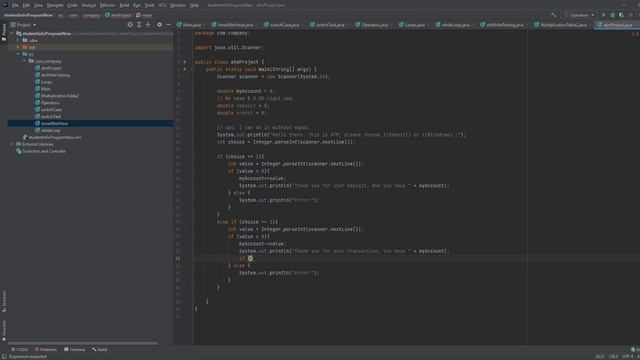Open the Navigate menu
640x360 pixels.
click(x=55, y=5)
